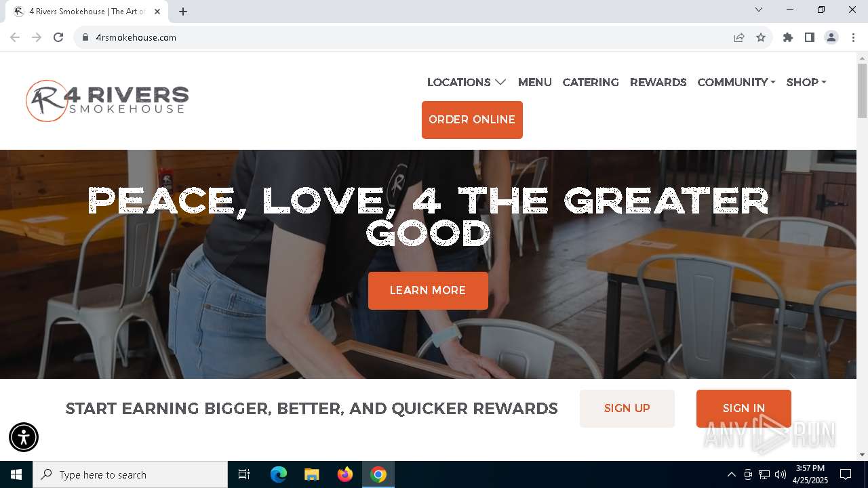Open the browser extensions puzzle icon
868x488 pixels.
(x=788, y=37)
